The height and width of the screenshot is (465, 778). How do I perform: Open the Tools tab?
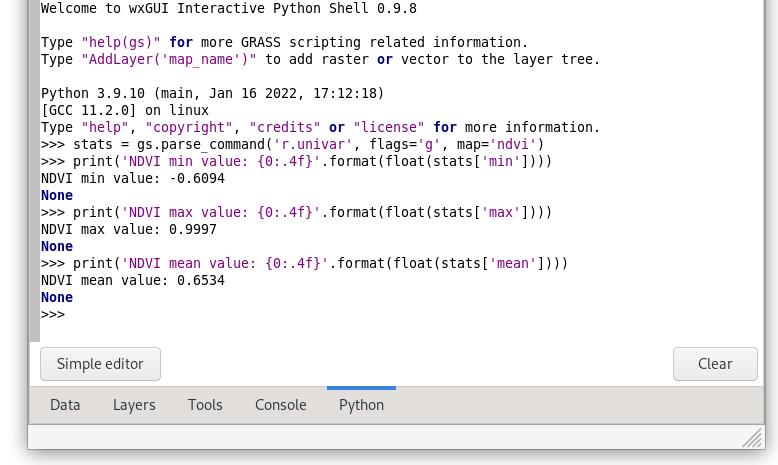205,405
